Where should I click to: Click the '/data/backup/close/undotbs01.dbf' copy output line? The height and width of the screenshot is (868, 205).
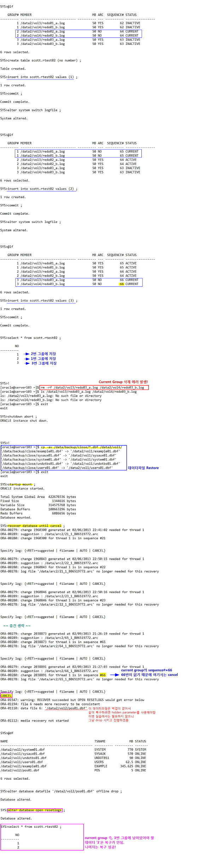tap(61, 464)
